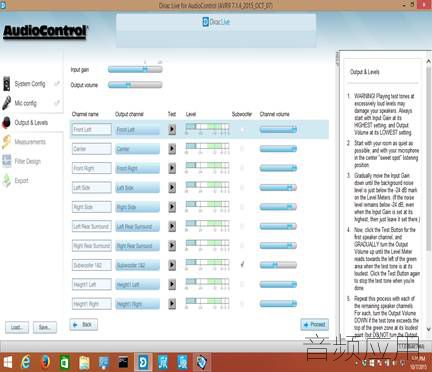Expand the Left Side output channel dropdown
The height and width of the screenshot is (372, 432).
[x=137, y=188]
